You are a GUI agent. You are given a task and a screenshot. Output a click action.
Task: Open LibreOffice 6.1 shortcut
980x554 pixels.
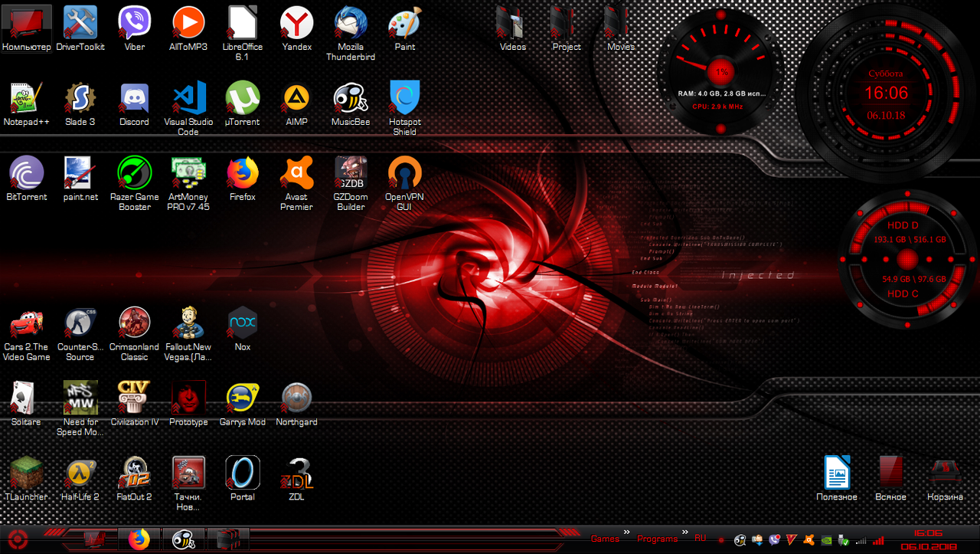coord(243,34)
